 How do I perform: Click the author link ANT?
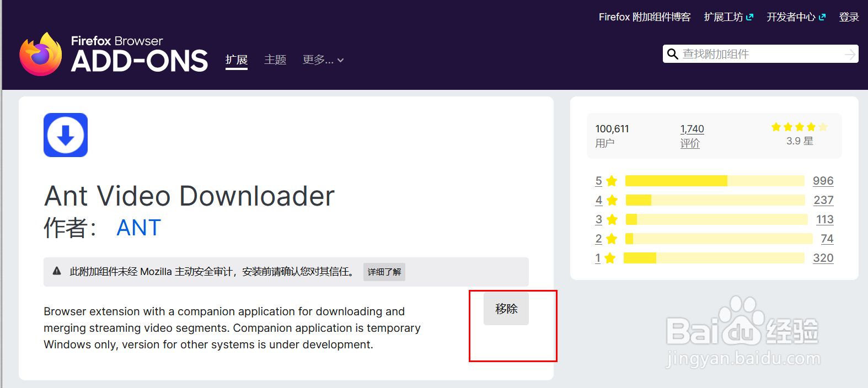139,228
